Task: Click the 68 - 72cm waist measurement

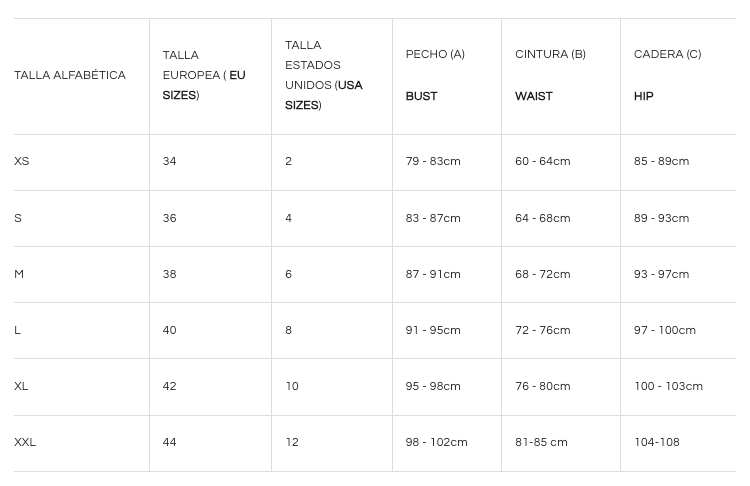Action: coord(543,274)
